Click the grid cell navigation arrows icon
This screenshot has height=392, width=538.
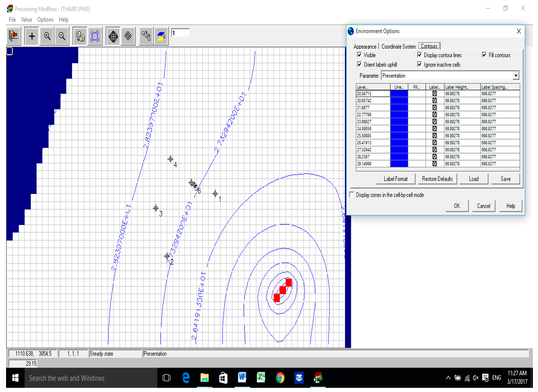click(x=113, y=36)
